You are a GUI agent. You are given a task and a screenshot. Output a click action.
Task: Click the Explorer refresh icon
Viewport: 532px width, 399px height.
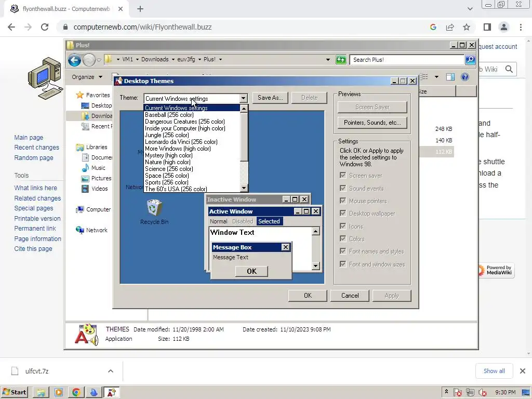[341, 60]
